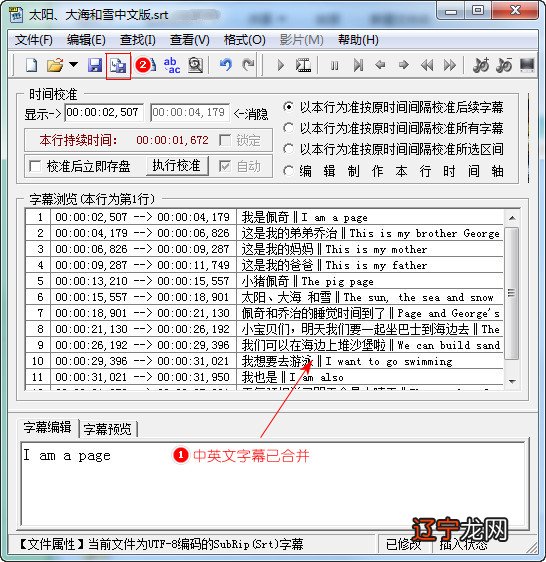Select subtitle row 4 这是我的爸爸
The width and height of the screenshot is (546, 562).
pyautogui.click(x=265, y=265)
